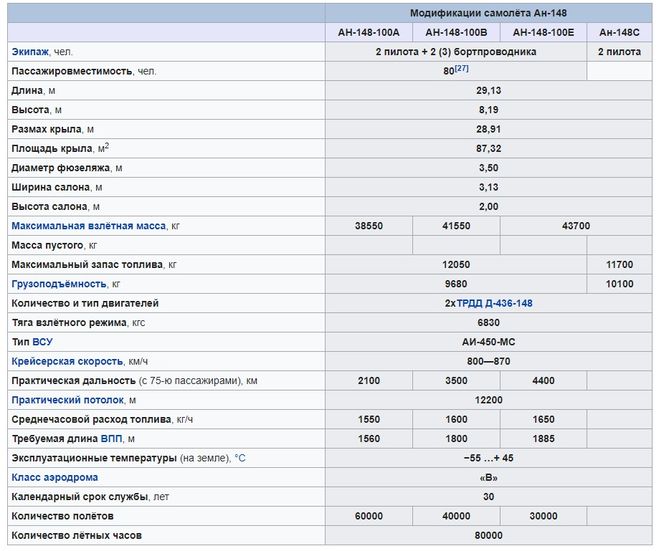Click flight count value 60000
This screenshot has width=659, height=551.
369,516
